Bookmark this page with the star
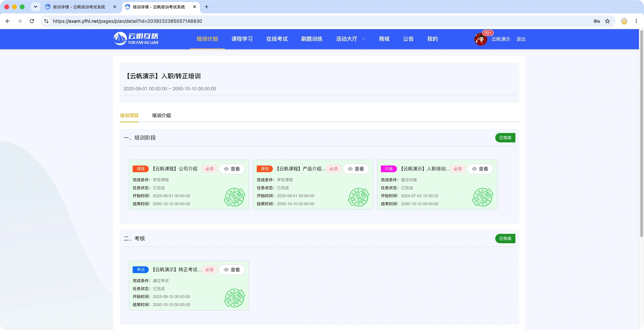The height and width of the screenshot is (330, 644). point(607,21)
